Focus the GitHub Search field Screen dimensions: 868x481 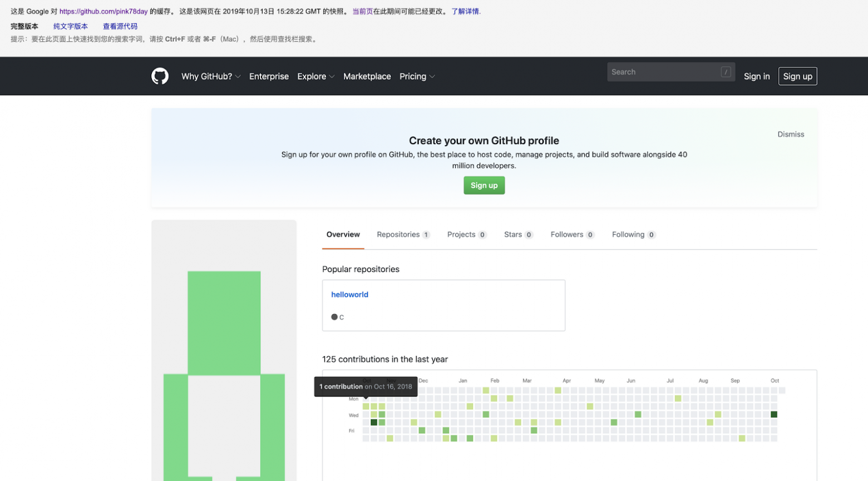point(671,72)
